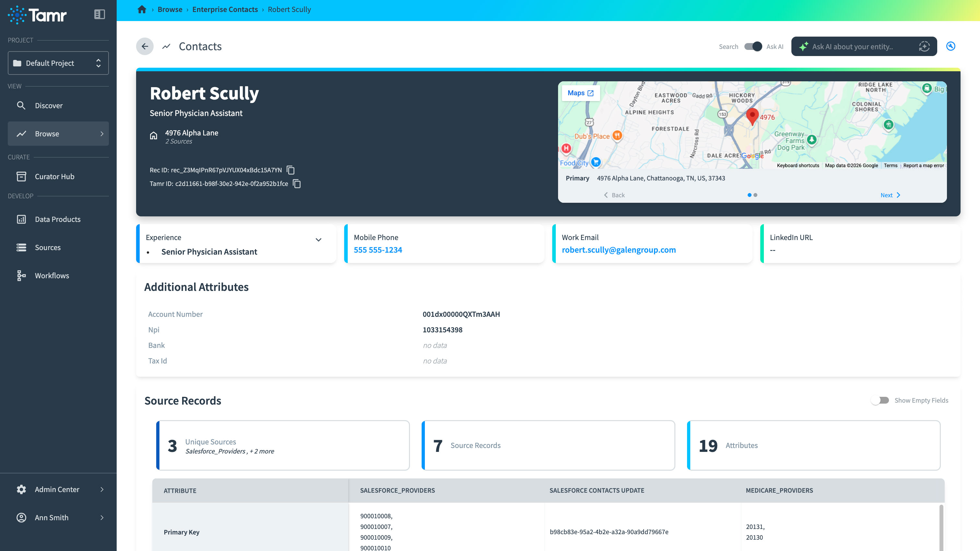The width and height of the screenshot is (980, 551).
Task: Click the back arrow button
Action: (x=145, y=46)
